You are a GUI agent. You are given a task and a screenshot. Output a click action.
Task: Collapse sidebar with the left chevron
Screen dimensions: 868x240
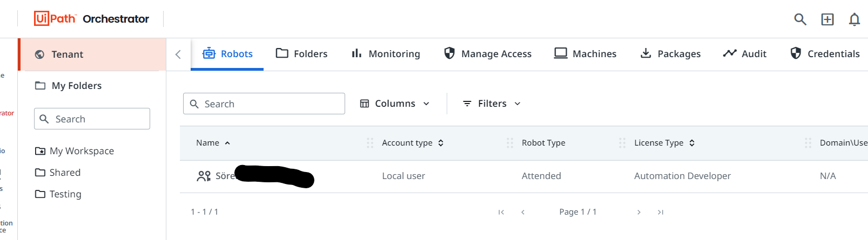click(x=178, y=54)
